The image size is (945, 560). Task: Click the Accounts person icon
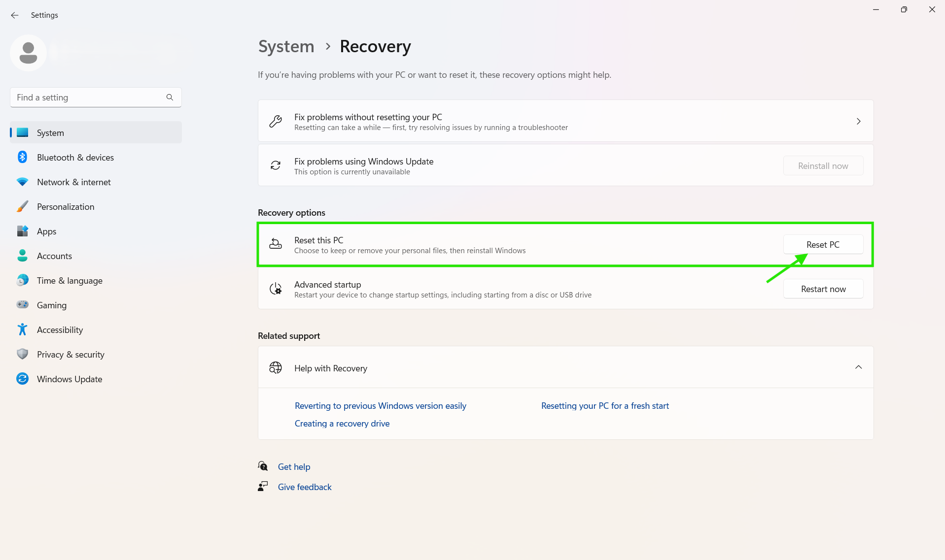coord(22,256)
